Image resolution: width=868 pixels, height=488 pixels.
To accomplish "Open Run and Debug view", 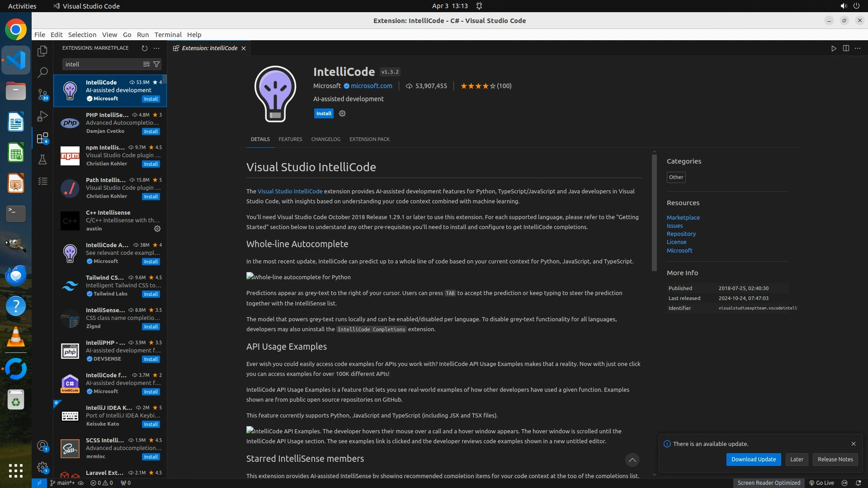I will [42, 116].
